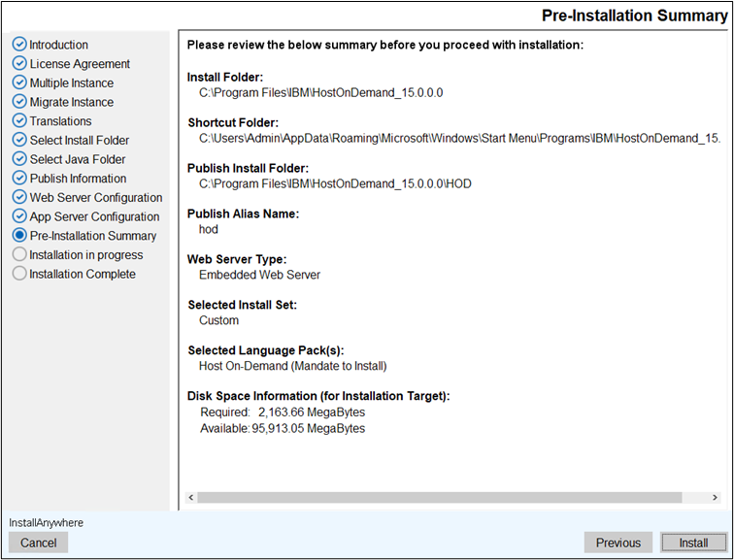Image resolution: width=734 pixels, height=560 pixels.
Task: Click the Migrate Instance checkmark icon
Action: [19, 102]
